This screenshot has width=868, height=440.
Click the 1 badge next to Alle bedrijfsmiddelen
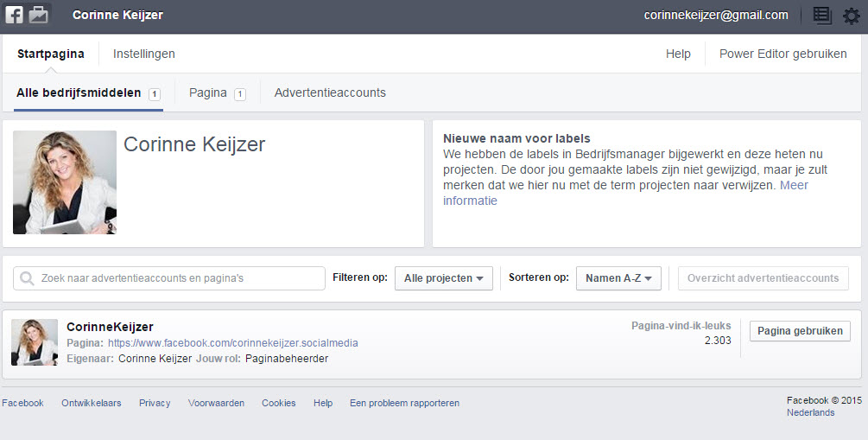[155, 94]
